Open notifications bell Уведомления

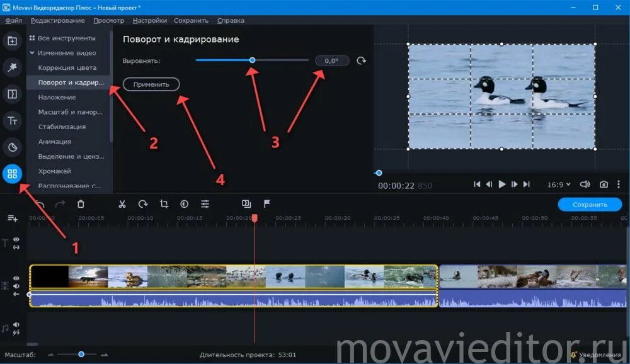596,355
